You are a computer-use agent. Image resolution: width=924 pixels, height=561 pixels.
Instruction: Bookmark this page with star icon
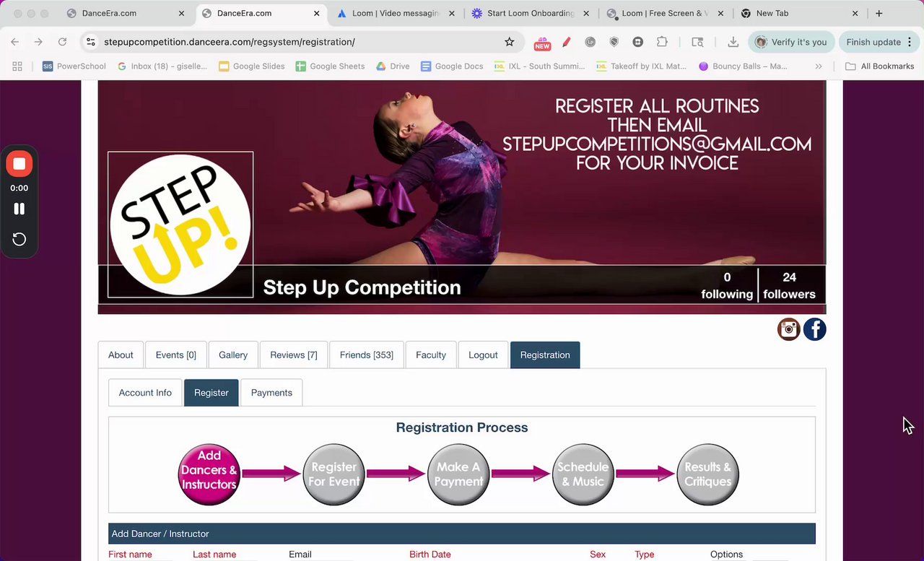coord(510,42)
